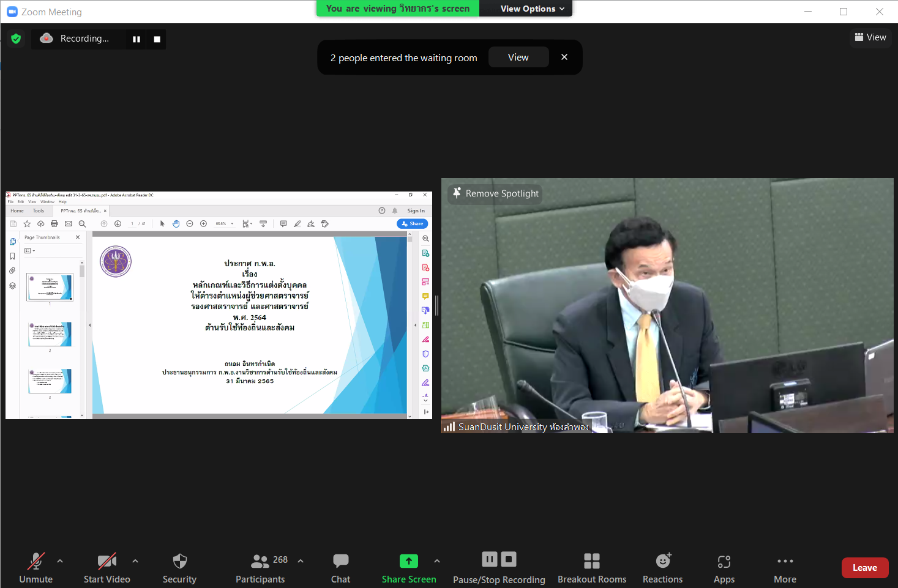The image size is (898, 588).
Task: Open the More options menu
Action: [x=785, y=568]
